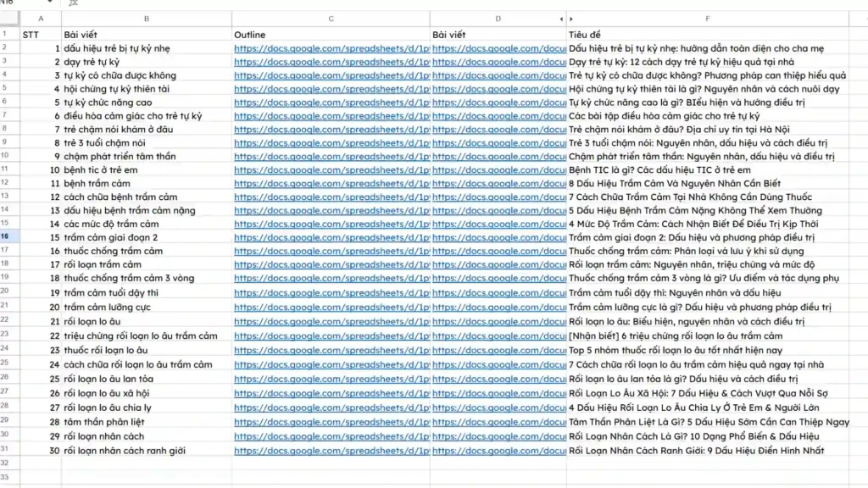Open the Outline link for "tâm thần phân liệt"
868x488 pixels.
click(x=331, y=422)
